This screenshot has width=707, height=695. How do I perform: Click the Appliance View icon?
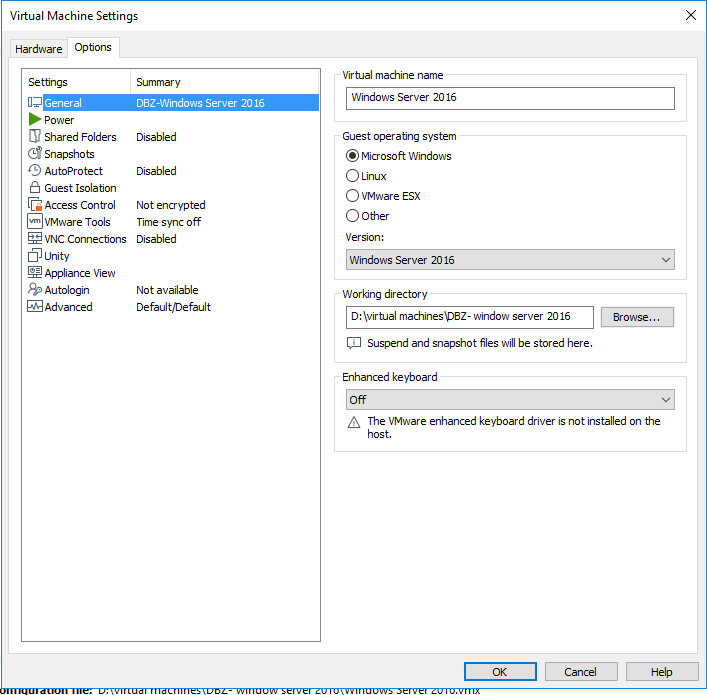(35, 272)
